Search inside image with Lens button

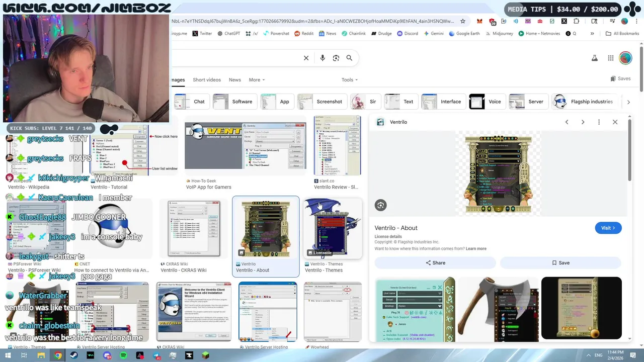pos(380,205)
